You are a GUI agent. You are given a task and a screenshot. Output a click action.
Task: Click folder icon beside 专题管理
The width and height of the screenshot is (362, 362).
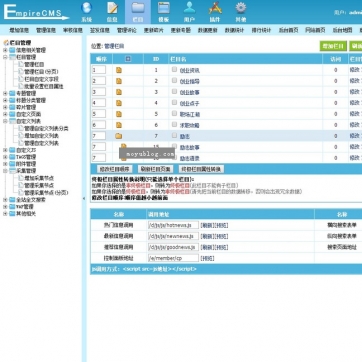(12, 93)
